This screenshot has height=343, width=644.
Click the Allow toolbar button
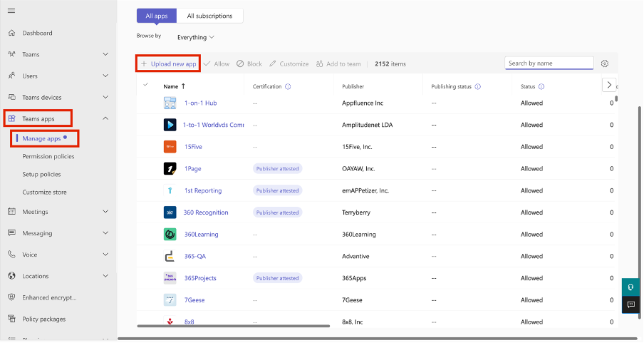point(217,63)
